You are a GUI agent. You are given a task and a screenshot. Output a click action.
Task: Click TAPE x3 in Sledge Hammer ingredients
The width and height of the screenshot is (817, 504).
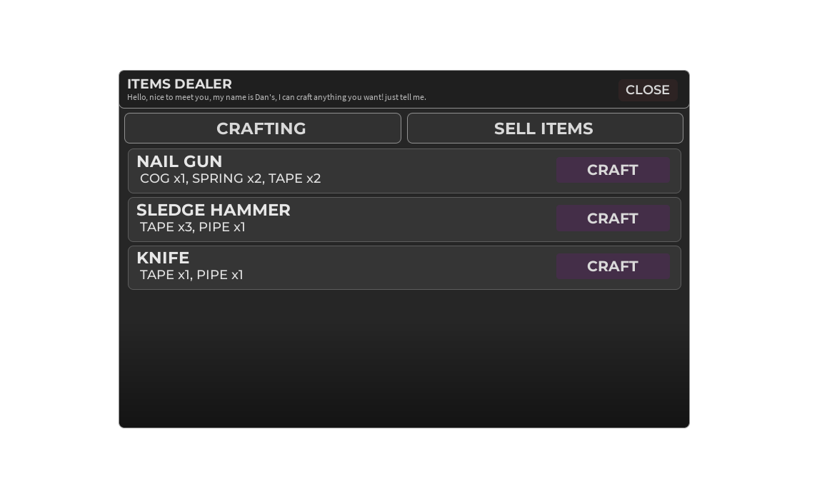click(166, 227)
